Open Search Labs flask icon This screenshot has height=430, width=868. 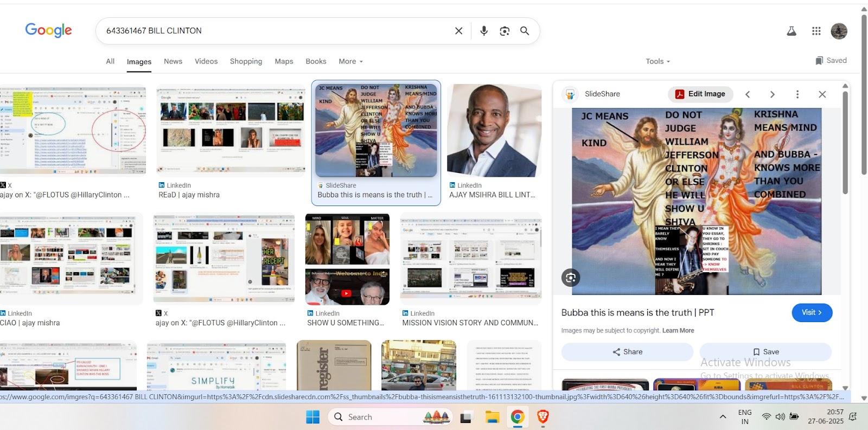pos(792,31)
